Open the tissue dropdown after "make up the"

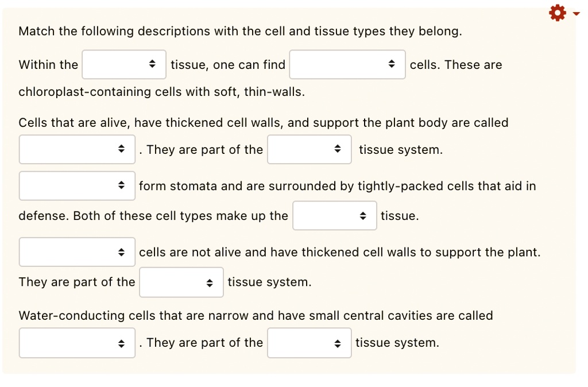coord(334,215)
